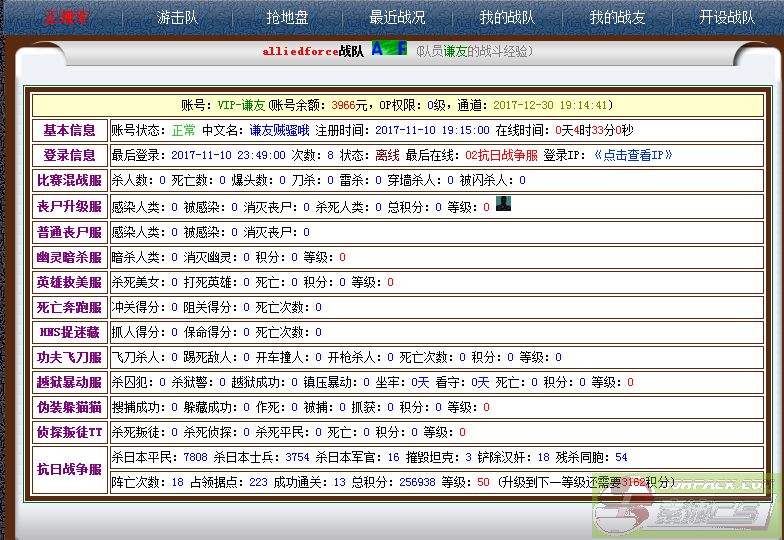Viewport: 784px width, 540px height.
Task: Open the 抢地盘 menu item
Action: pos(287,17)
